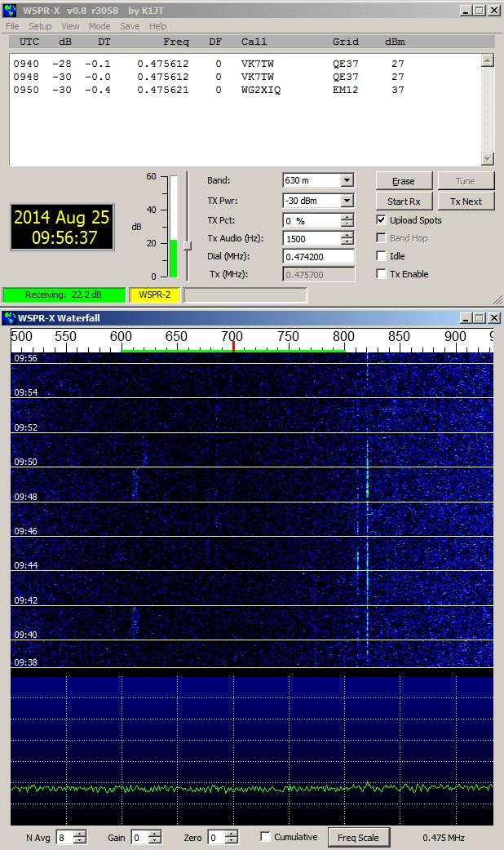Click the Start Rx button

(x=404, y=201)
